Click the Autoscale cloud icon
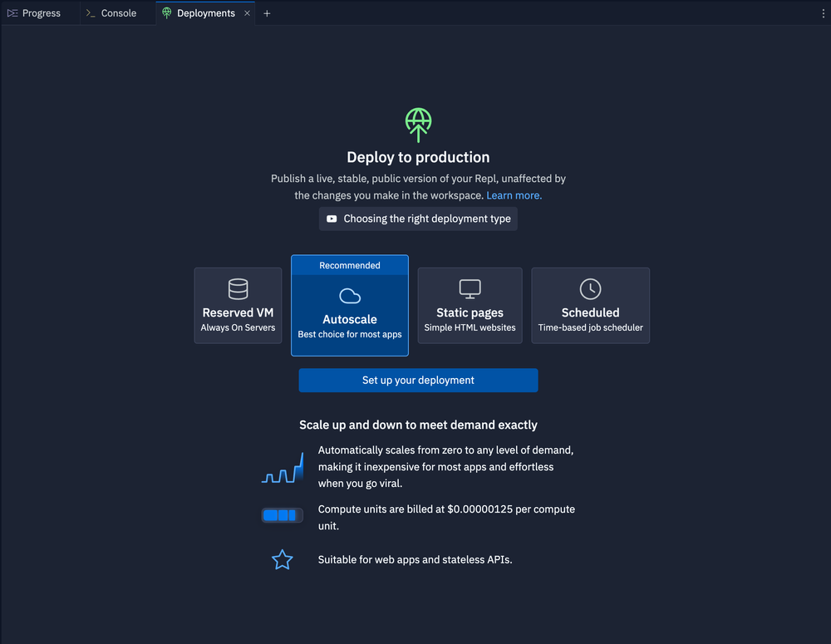The image size is (831, 644). coord(350,296)
